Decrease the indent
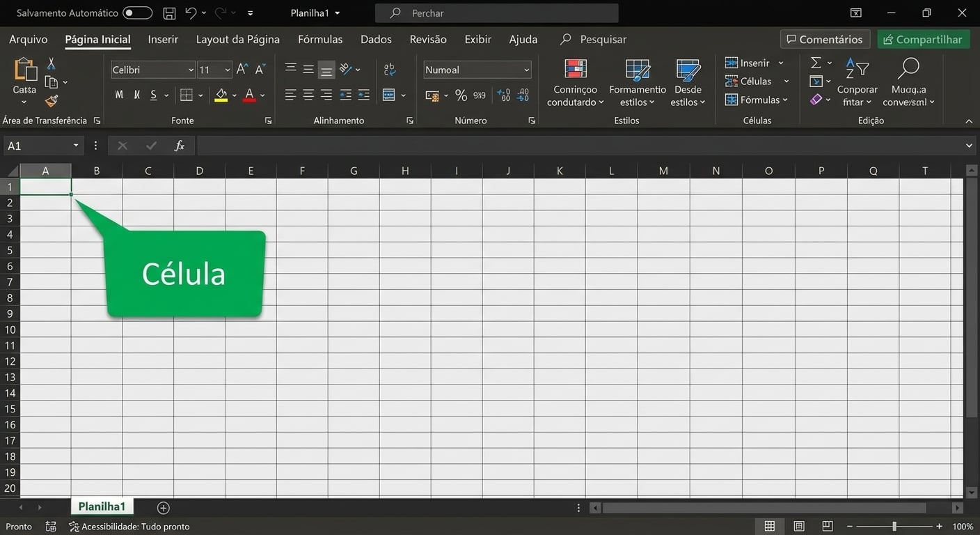The width and height of the screenshot is (980, 535). (x=345, y=95)
